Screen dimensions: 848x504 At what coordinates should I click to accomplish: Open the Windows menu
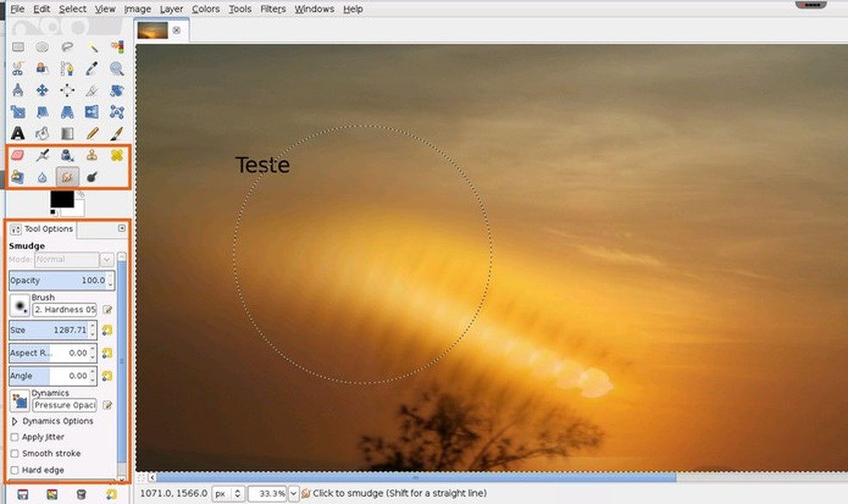[x=315, y=9]
